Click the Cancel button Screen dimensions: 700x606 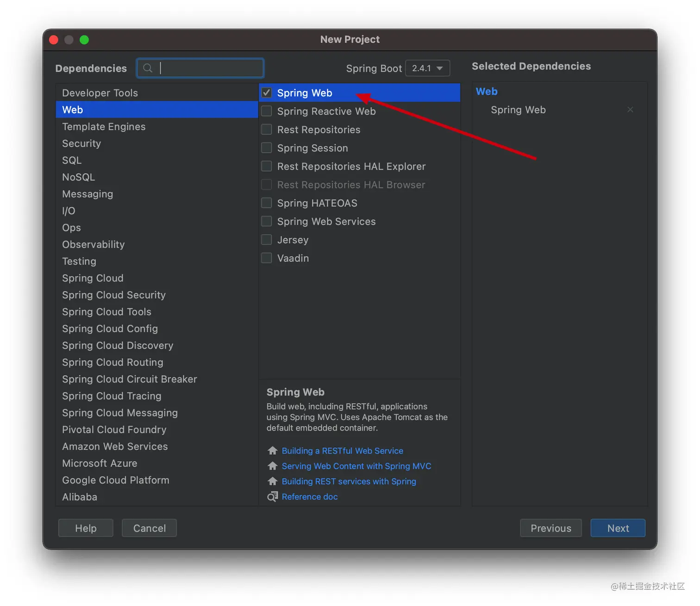(149, 528)
